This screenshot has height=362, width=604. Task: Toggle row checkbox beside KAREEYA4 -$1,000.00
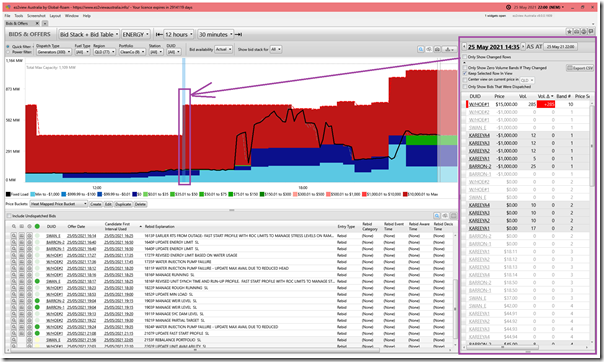coord(464,135)
